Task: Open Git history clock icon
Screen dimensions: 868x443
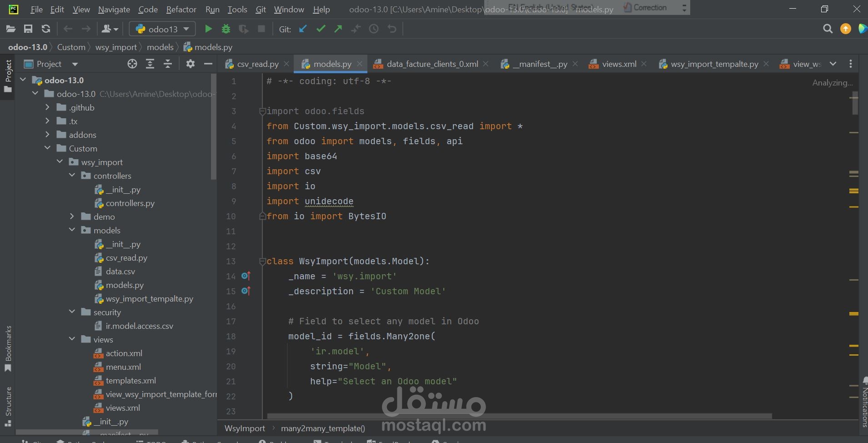Action: tap(374, 29)
